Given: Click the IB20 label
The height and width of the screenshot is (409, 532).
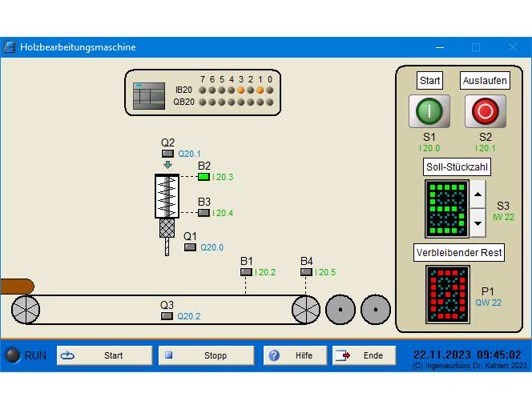Looking at the screenshot, I should point(183,90).
